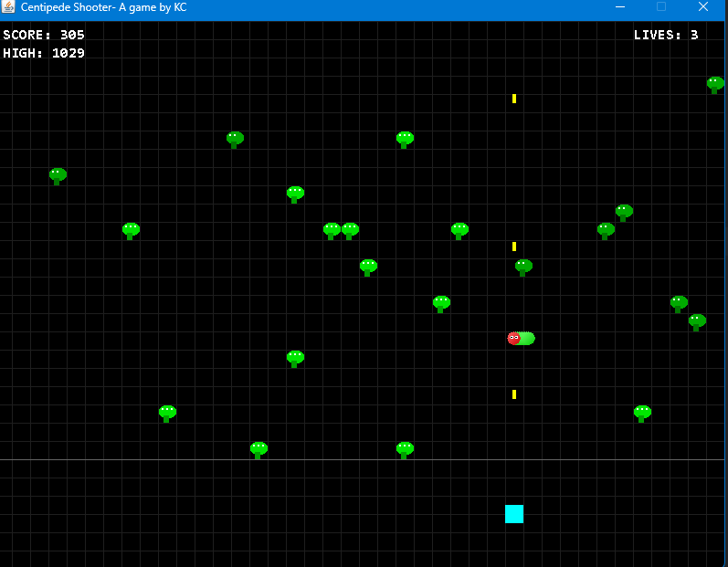Click the red centipede head

[513, 339]
